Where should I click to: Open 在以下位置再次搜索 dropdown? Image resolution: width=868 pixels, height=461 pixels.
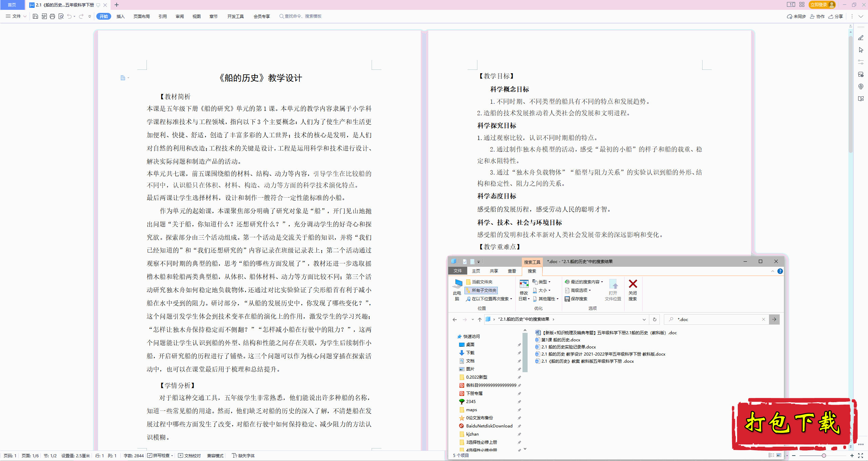(489, 299)
